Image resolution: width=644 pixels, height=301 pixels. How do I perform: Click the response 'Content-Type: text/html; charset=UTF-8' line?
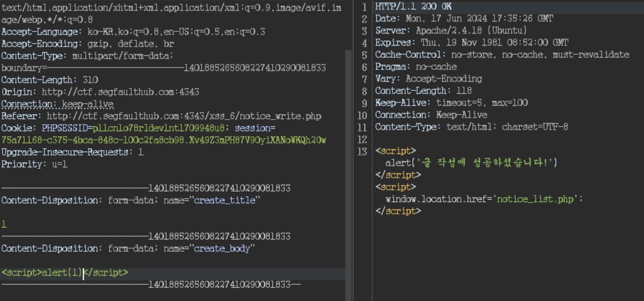pos(472,127)
